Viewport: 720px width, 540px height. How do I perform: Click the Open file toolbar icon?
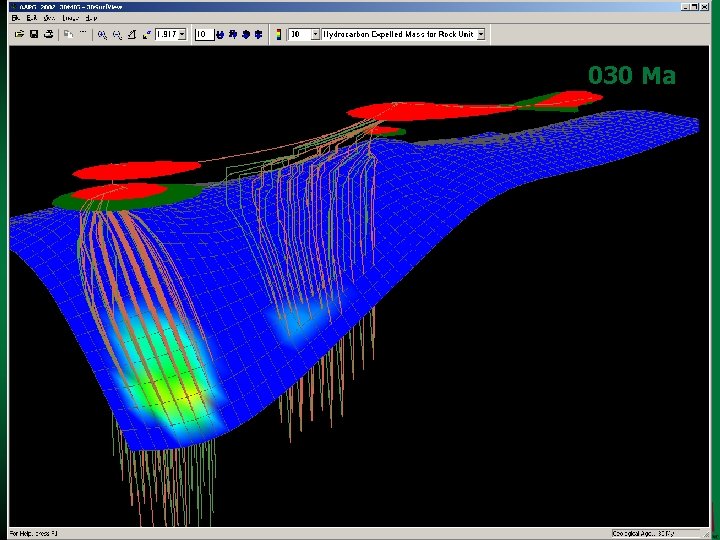point(18,34)
